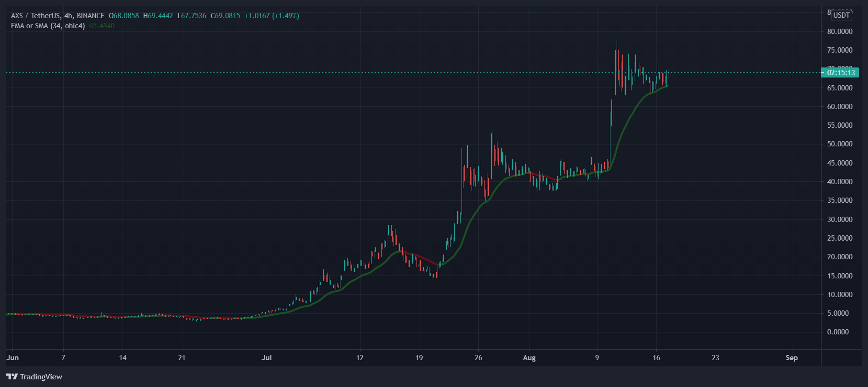Click the 75.0000 price axis label
868x387 pixels.
pyautogui.click(x=840, y=50)
